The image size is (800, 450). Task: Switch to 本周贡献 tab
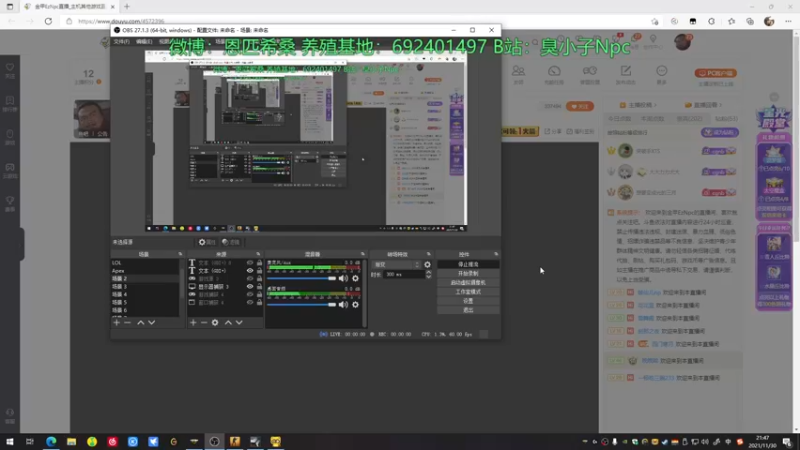point(652,118)
